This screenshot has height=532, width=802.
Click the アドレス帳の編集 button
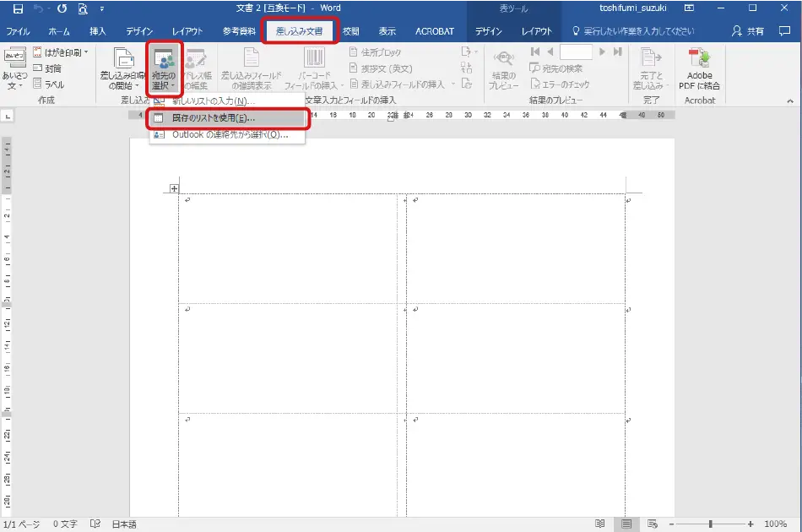click(x=197, y=68)
